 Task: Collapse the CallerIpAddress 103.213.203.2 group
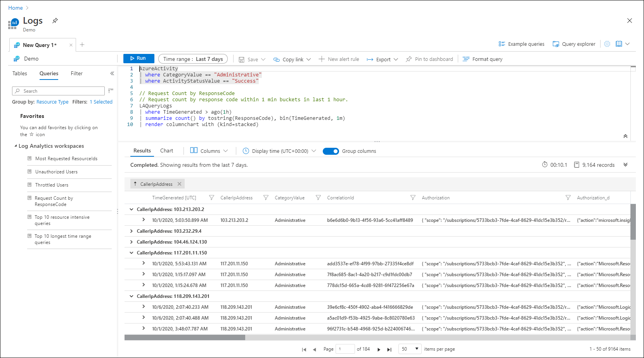(132, 209)
